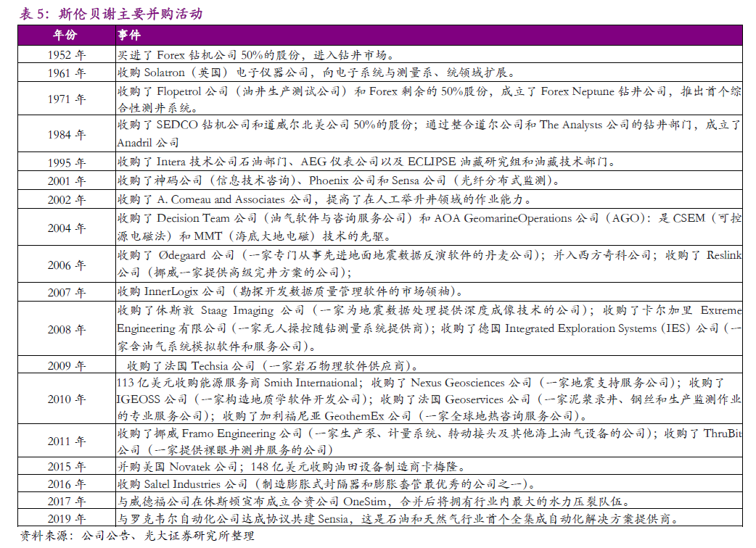Click the '2008 年' year cell
Screen dimensions: 756x548
[67, 329]
